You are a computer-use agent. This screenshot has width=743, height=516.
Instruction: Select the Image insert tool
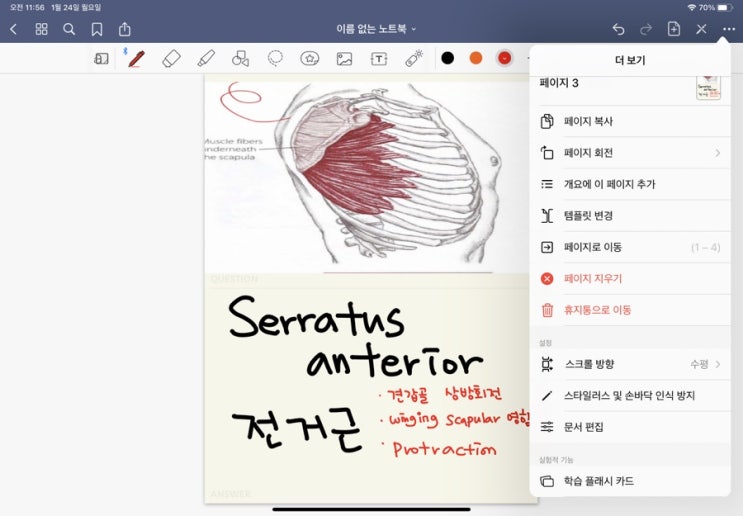[344, 59]
